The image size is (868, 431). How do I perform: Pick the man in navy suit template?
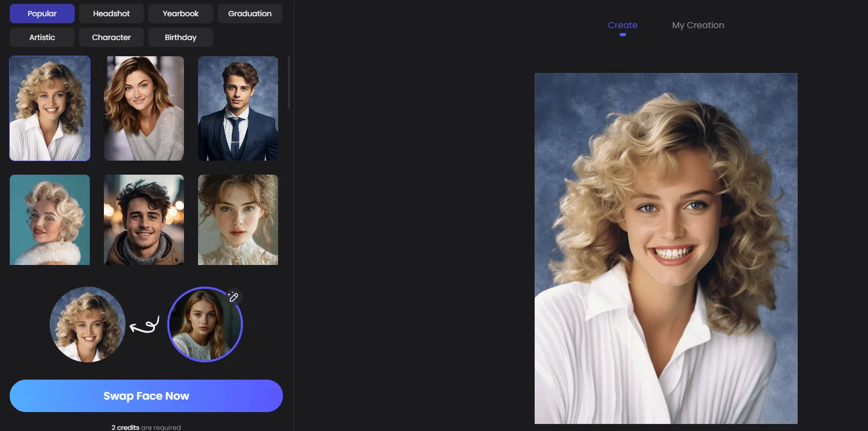tap(238, 108)
